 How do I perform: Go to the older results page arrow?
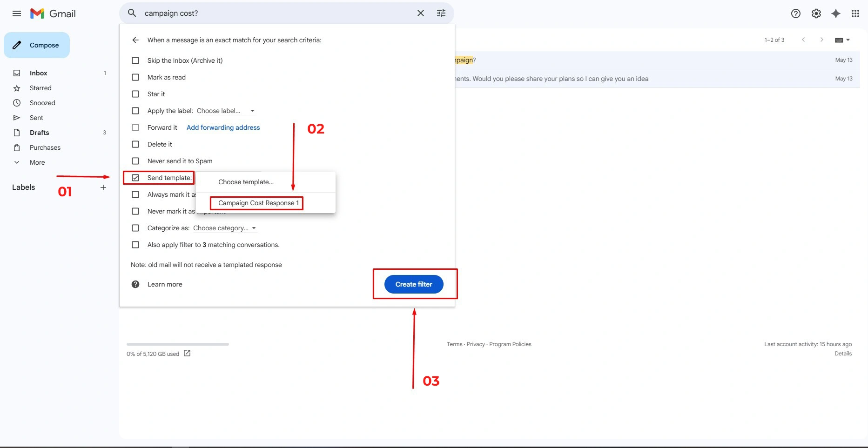[x=822, y=40]
